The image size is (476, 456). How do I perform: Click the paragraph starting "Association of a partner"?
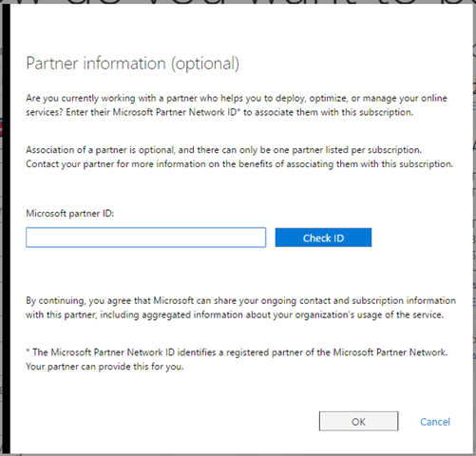[x=239, y=157]
